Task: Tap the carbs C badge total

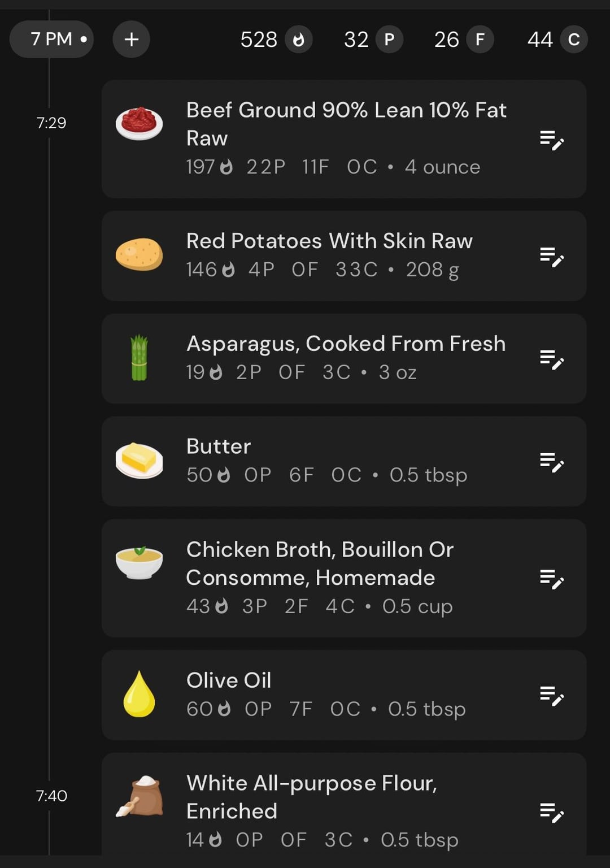Action: [557, 40]
